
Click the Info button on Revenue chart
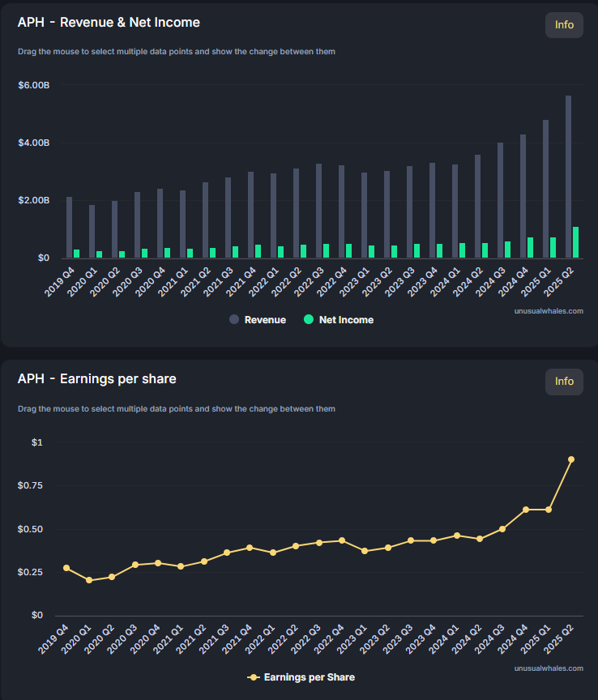click(564, 25)
